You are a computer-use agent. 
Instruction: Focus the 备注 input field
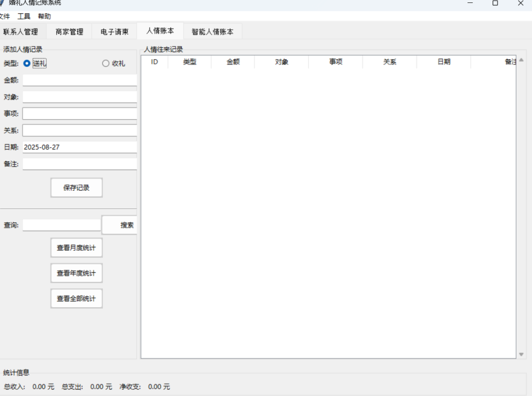(80, 164)
